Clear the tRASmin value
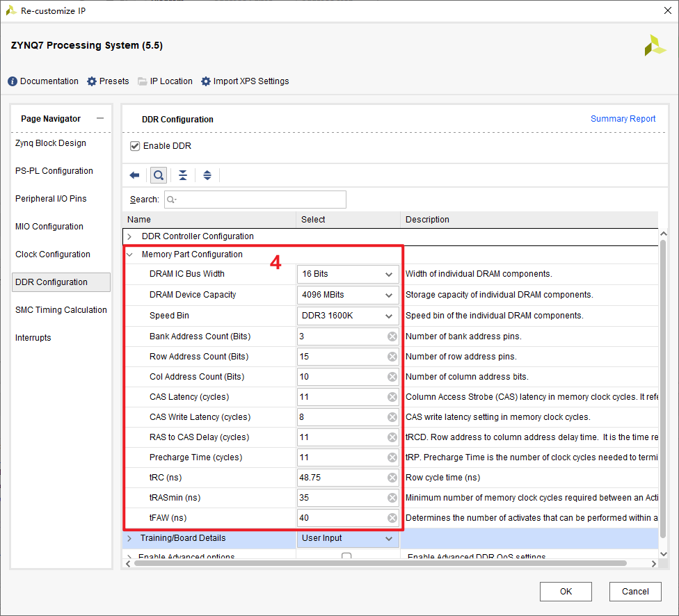 coord(392,498)
